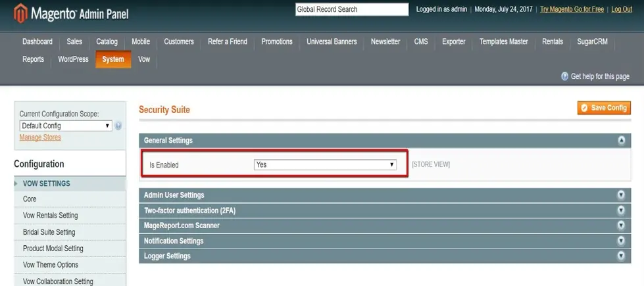Click the Two-factor authentication (2FA) header
The image size is (644, 286).
(385, 210)
